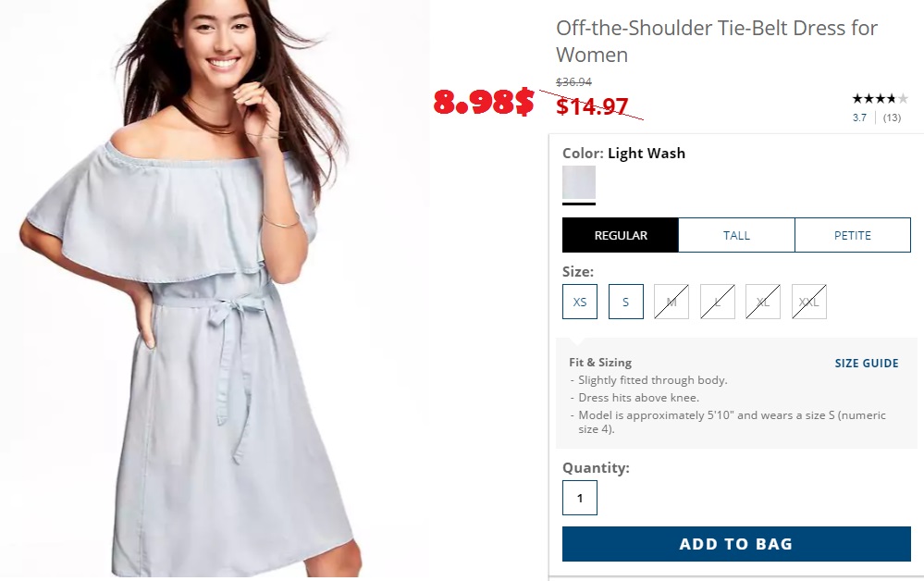The width and height of the screenshot is (924, 581).
Task: Click the crossed-out M size box
Action: (x=671, y=302)
